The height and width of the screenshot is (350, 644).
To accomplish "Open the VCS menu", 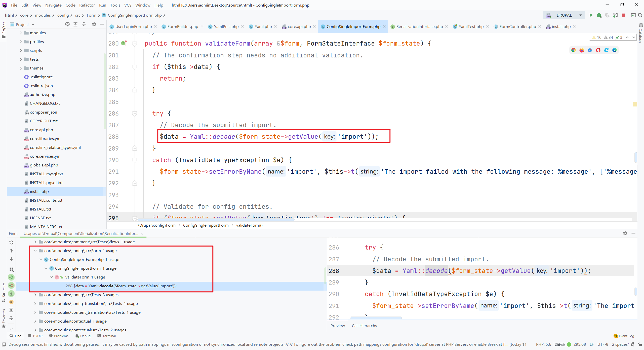I will [128, 5].
